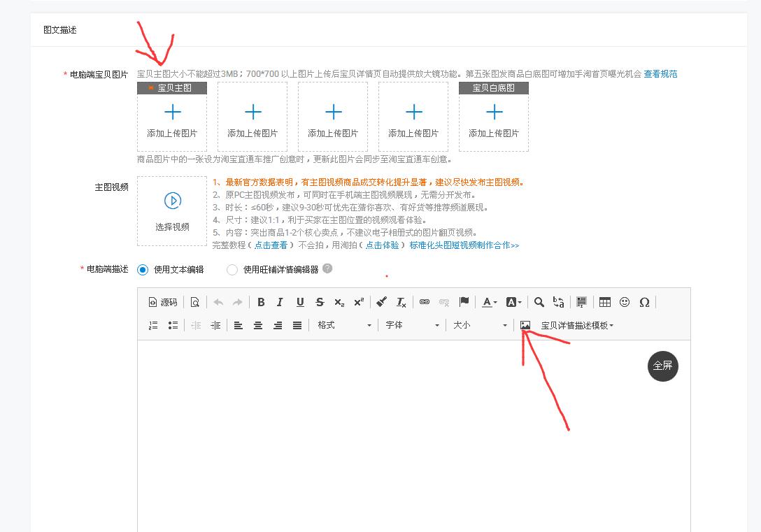Image resolution: width=761 pixels, height=532 pixels.
Task: Click the 全屏 fullscreen button
Action: coord(662,366)
